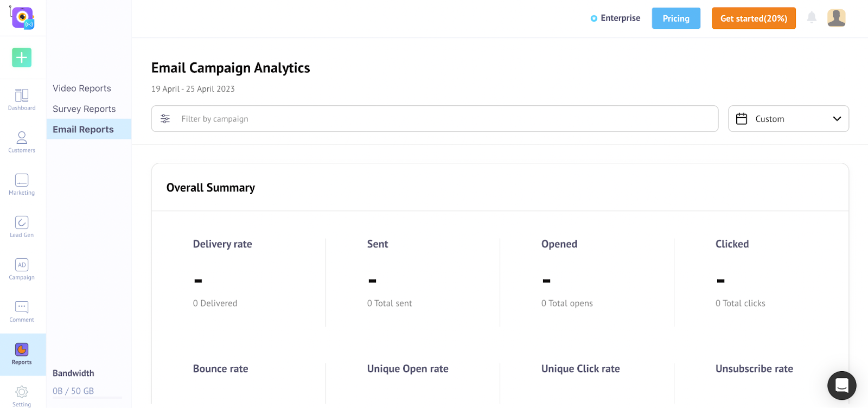Select Email Reports menu item
The width and height of the screenshot is (868, 408).
(88, 129)
